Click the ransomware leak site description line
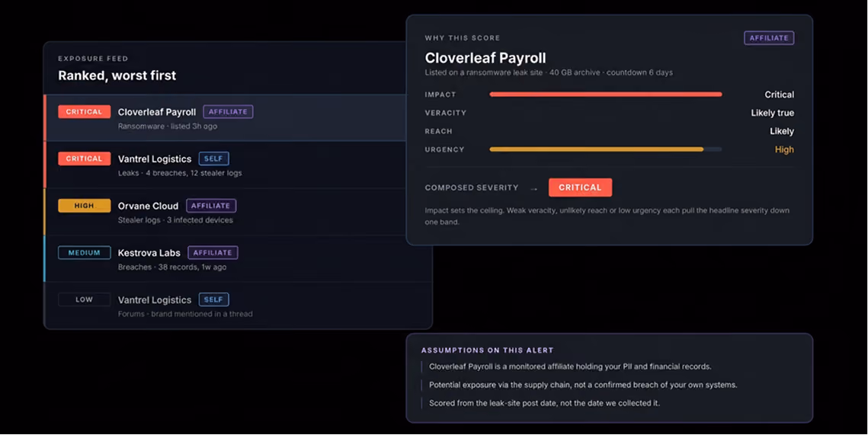Screen dimensions: 868x435 (549, 72)
